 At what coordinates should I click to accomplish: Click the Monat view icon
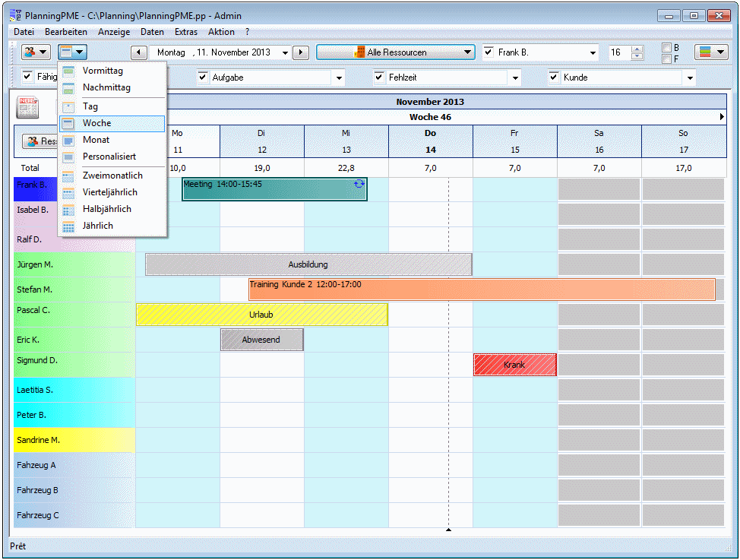68,141
